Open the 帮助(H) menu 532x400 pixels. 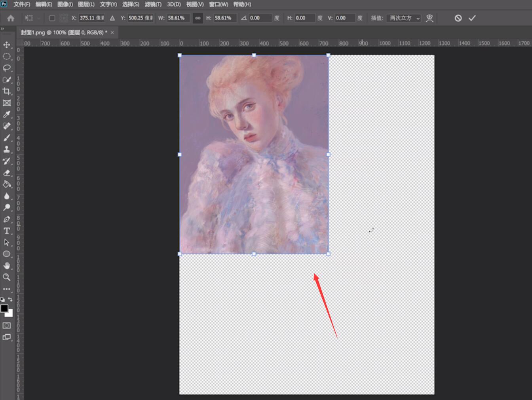click(x=242, y=4)
